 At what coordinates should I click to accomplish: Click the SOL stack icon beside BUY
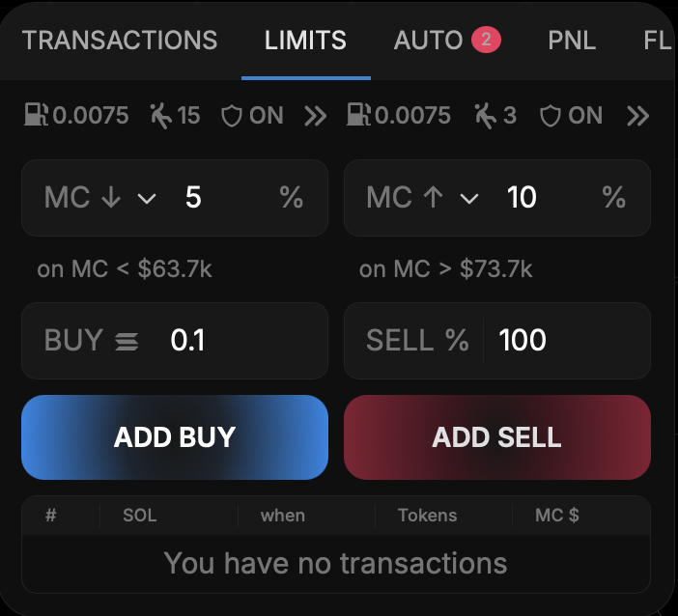click(127, 341)
